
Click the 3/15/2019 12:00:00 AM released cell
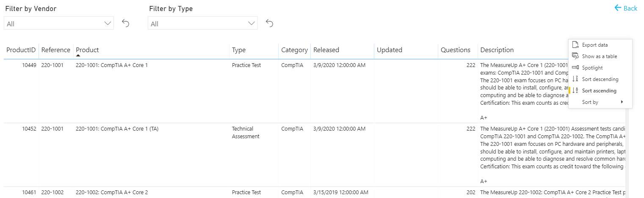341,192
